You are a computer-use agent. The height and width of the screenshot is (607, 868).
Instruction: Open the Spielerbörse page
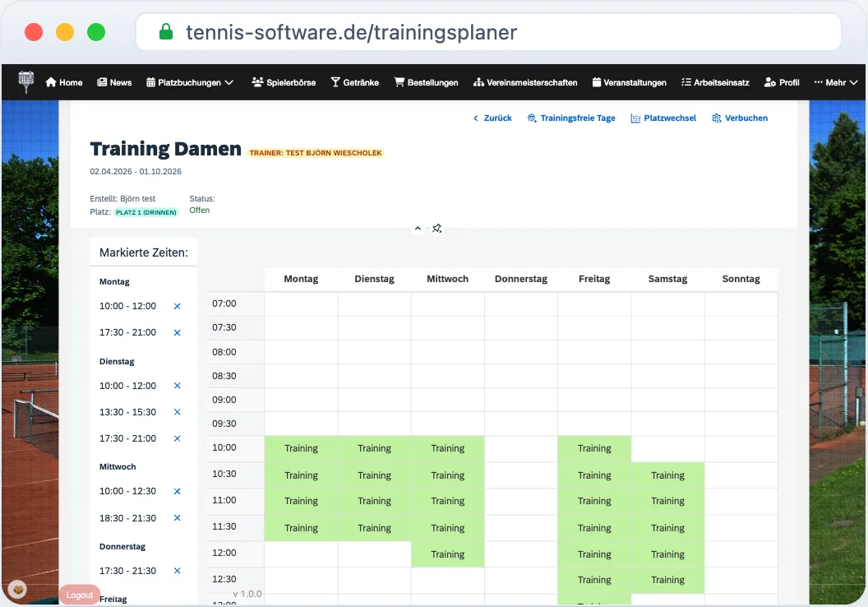(284, 82)
